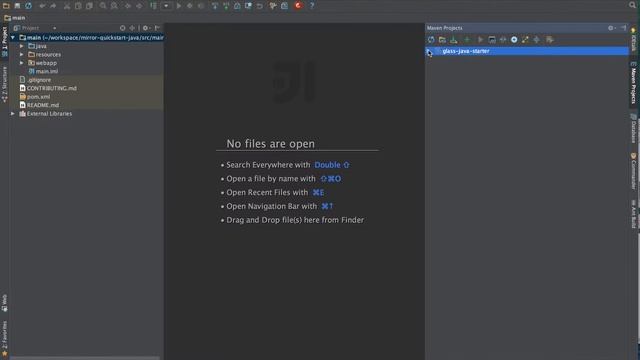Screen dimensions: 640x360
Task: Click the green Run arrow in main toolbar
Action: (178, 6)
